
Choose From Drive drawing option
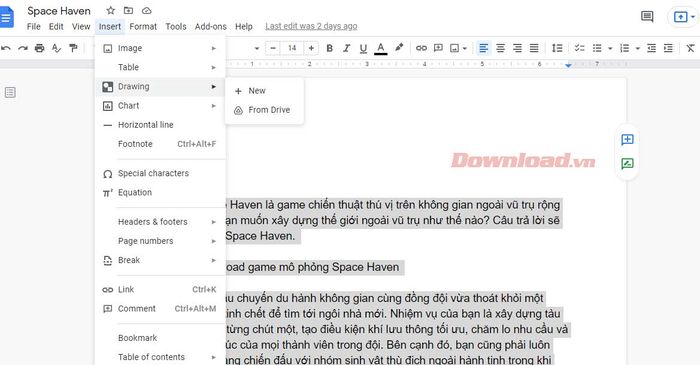pos(264,110)
